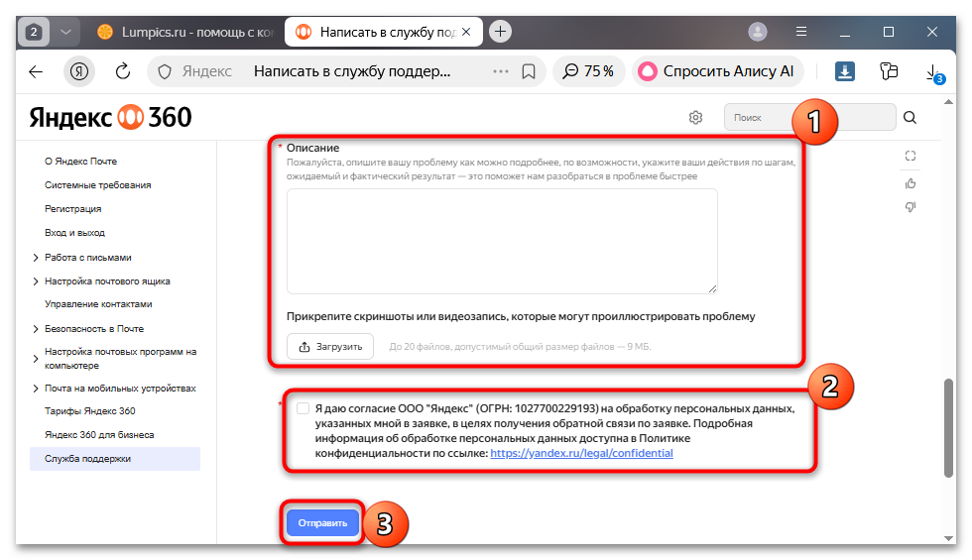Open downloads list with badge 3
Screen dimensions: 972x560
point(933,72)
